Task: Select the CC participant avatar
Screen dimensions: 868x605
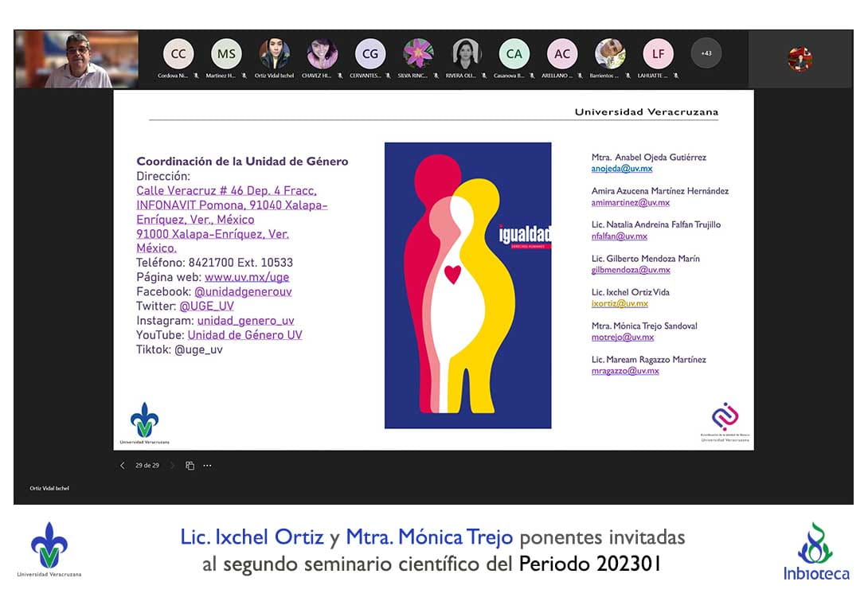Action: pyautogui.click(x=178, y=54)
